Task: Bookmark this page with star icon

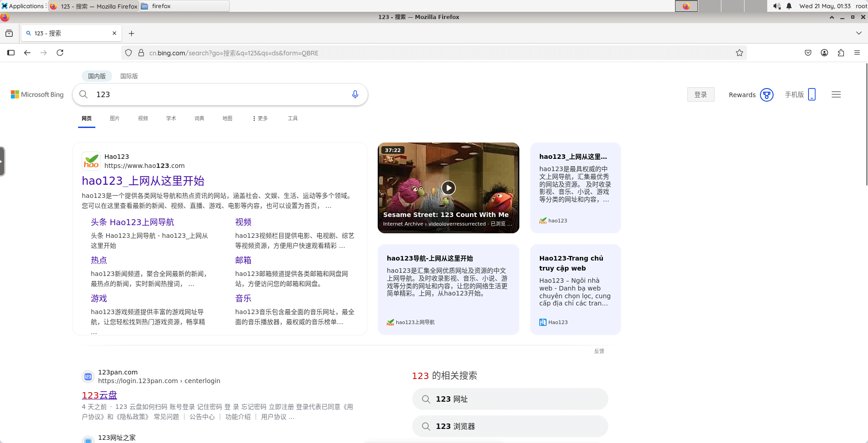Action: (x=740, y=53)
